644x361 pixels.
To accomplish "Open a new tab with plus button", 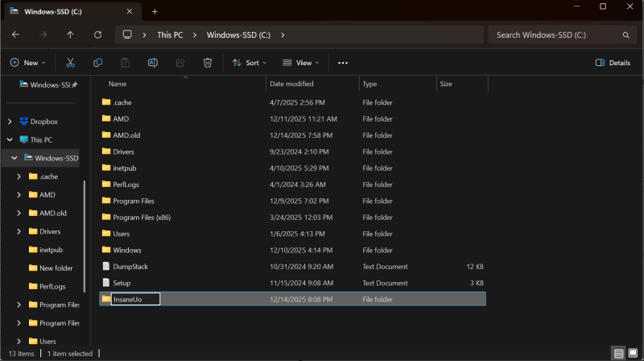I will point(155,11).
